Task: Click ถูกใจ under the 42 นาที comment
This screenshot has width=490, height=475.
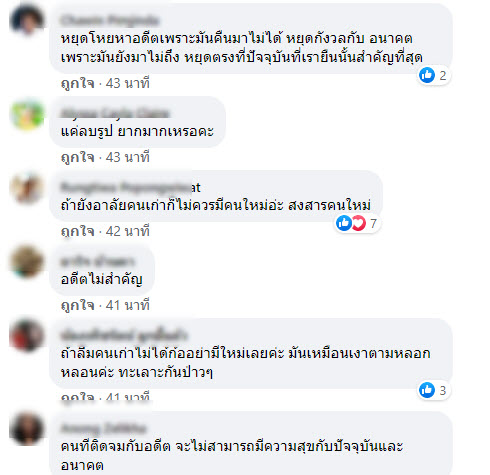Action: coord(78,231)
